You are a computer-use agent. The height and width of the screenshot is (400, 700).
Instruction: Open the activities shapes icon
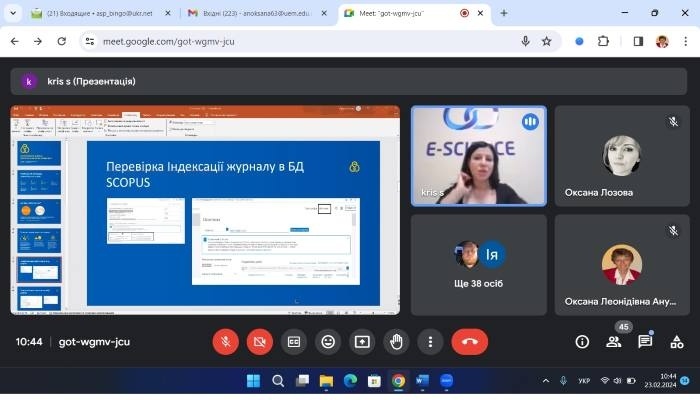pos(677,341)
